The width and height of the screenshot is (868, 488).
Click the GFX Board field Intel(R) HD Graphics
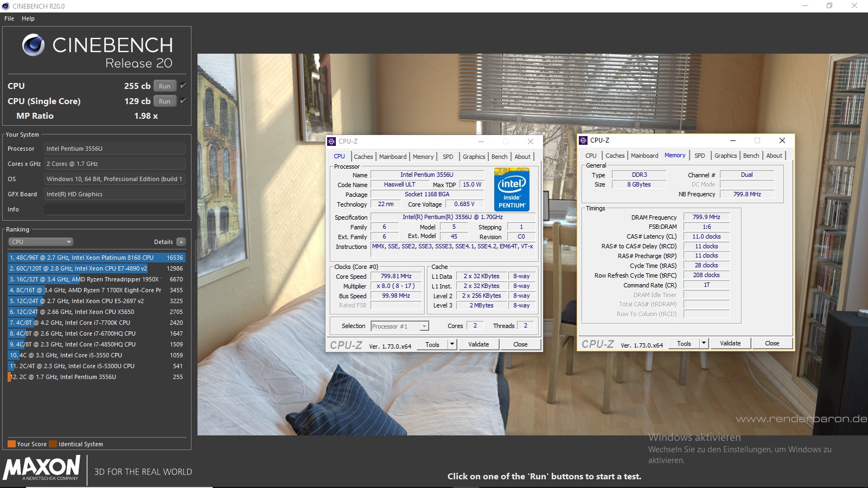(x=114, y=194)
